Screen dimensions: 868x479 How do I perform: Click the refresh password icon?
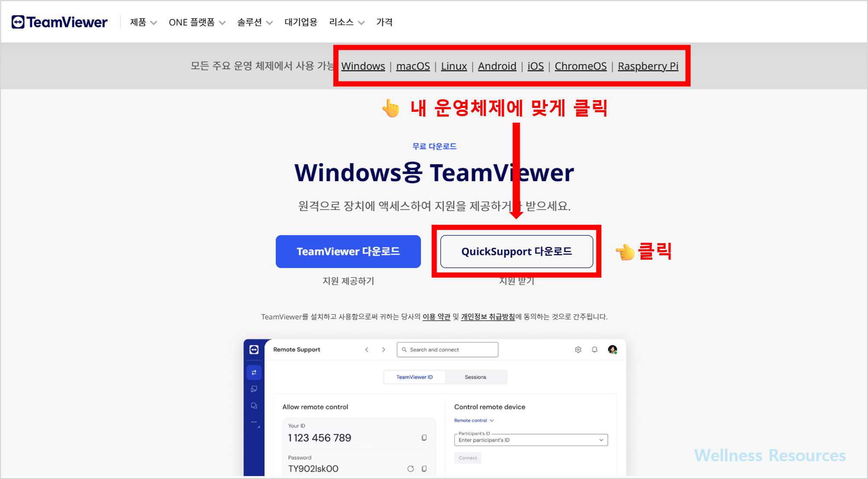(x=411, y=469)
